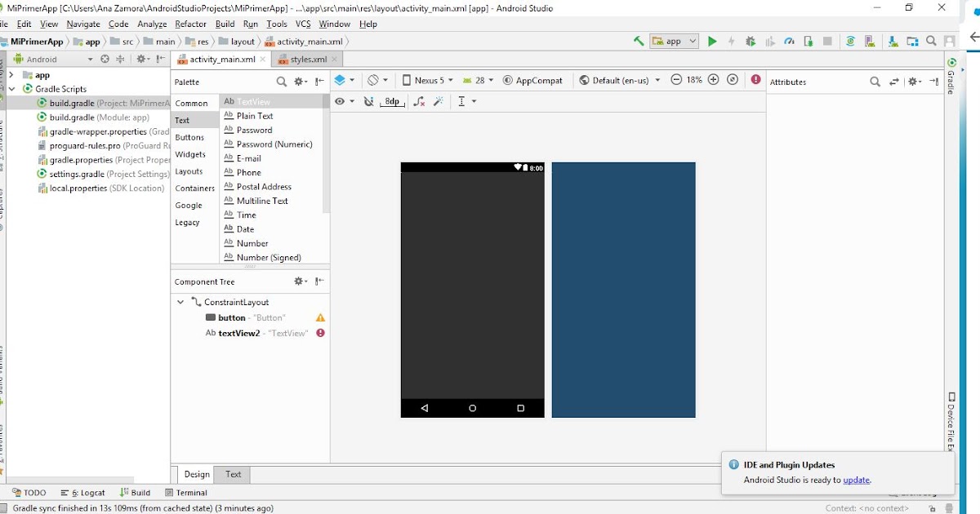Image resolution: width=980 pixels, height=514 pixels.
Task: Click the red errors indicator in the design toolbar
Action: tap(754, 80)
